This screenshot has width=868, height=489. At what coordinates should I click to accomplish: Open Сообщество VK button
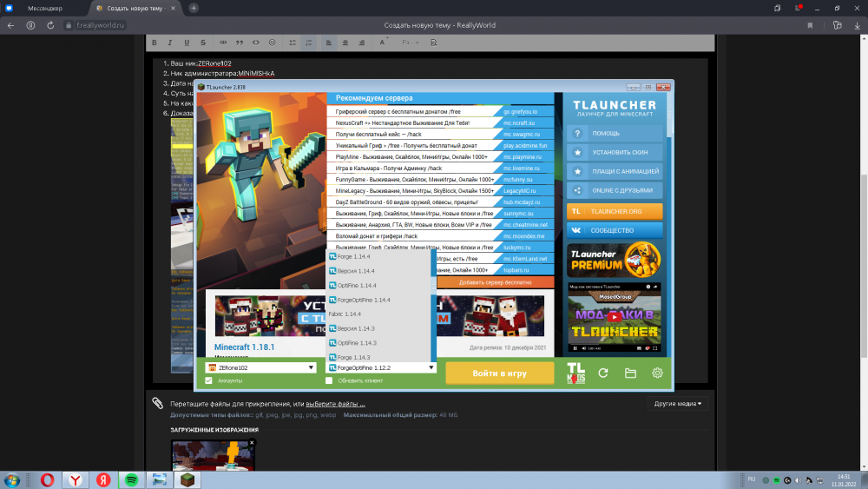pyautogui.click(x=615, y=230)
